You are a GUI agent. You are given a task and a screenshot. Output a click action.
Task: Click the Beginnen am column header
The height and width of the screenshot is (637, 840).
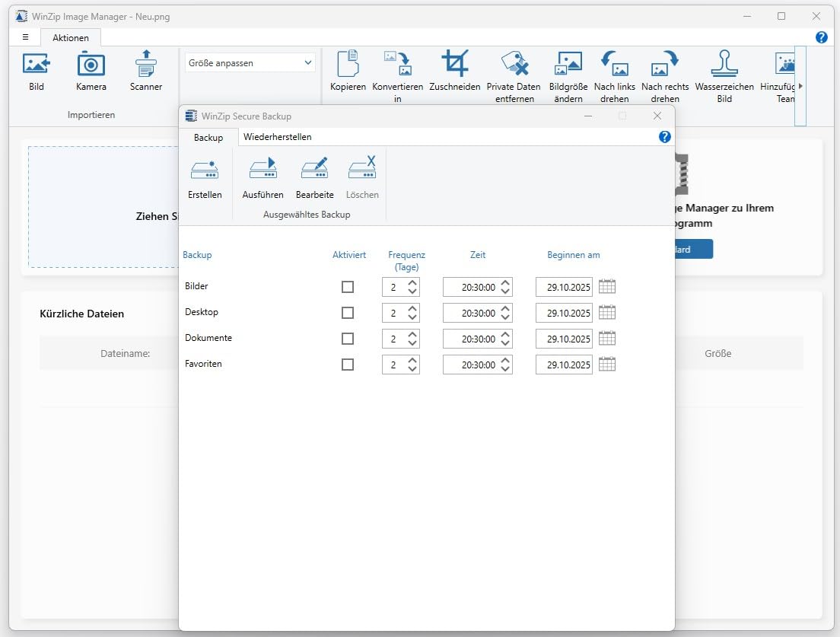(x=573, y=255)
